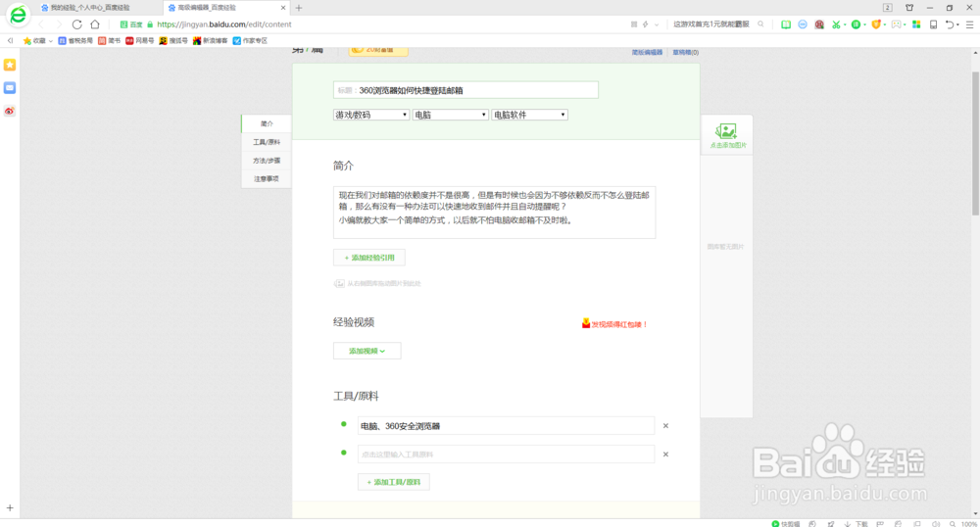Click 添加经验引用 button

[369, 258]
